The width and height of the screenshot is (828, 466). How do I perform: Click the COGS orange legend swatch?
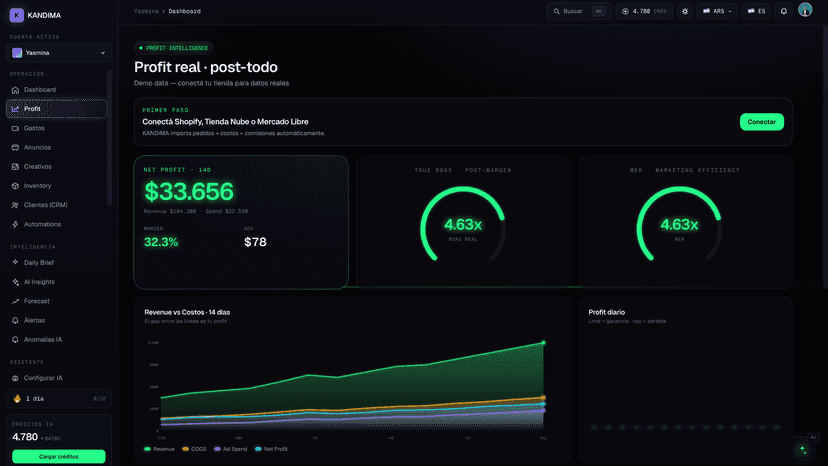[185, 449]
